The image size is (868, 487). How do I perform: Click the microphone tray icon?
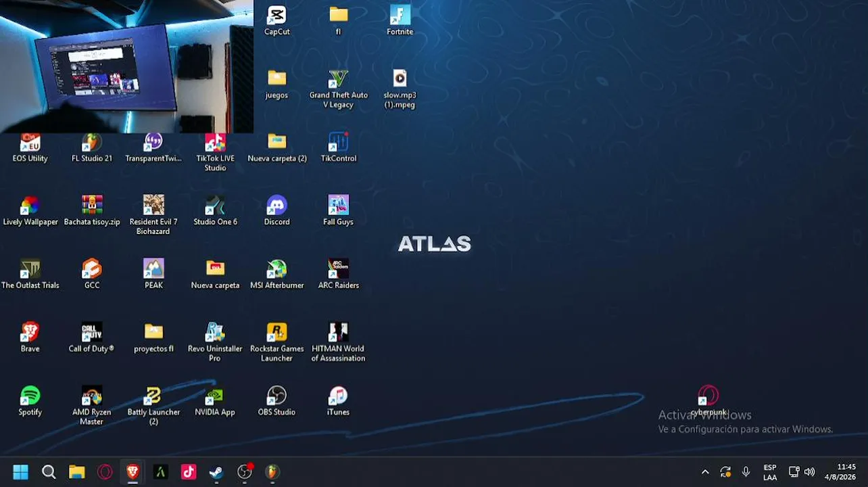click(x=746, y=472)
